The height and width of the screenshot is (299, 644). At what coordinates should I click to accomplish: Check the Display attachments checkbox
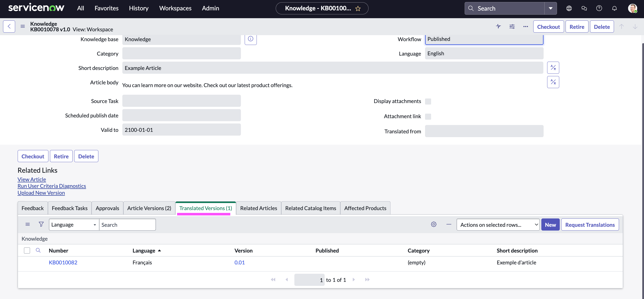coord(428,102)
